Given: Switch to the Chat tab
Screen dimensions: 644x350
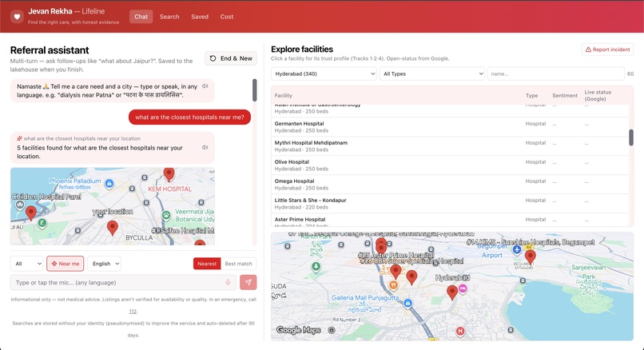Looking at the screenshot, I should tap(141, 17).
